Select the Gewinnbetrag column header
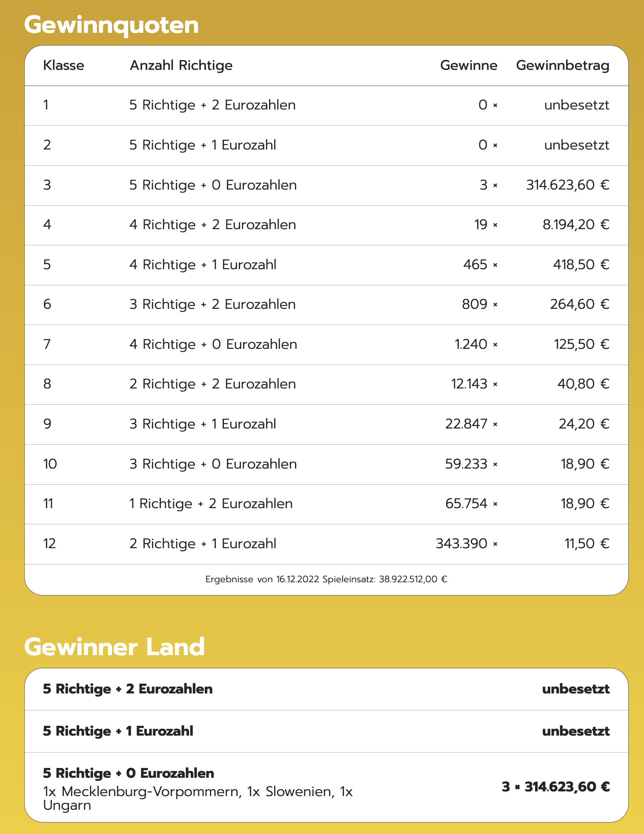644x834 pixels. click(x=563, y=66)
